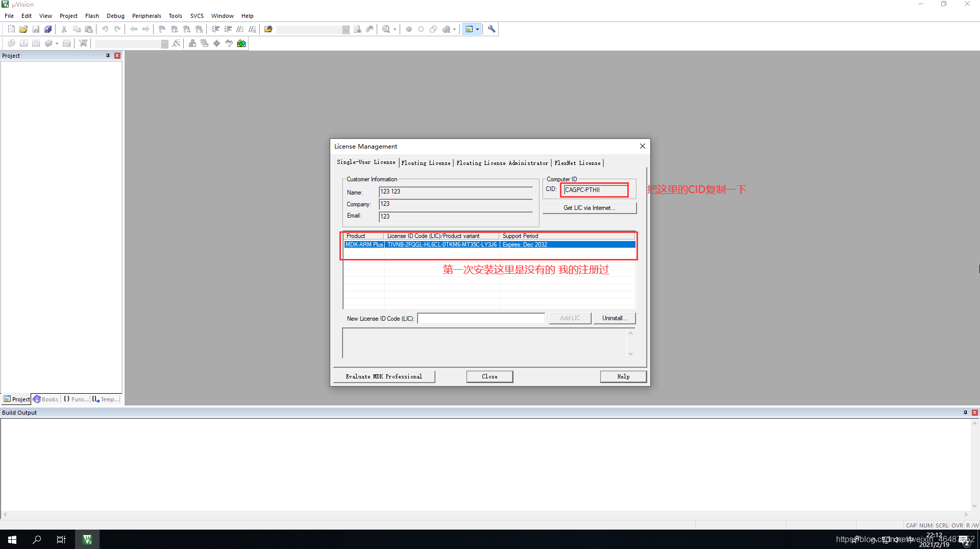
Task: Click the Redo arrow icon
Action: point(117,29)
